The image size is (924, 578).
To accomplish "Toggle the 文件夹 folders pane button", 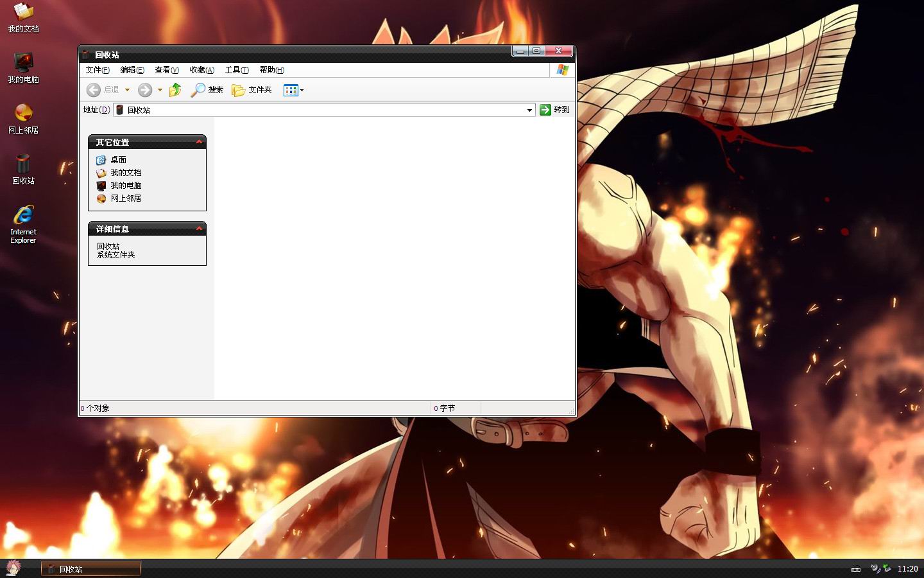I will [252, 90].
